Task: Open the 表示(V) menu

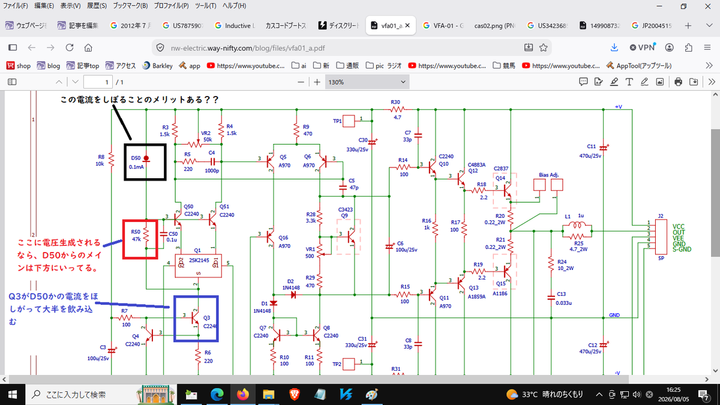Action: 70,6
